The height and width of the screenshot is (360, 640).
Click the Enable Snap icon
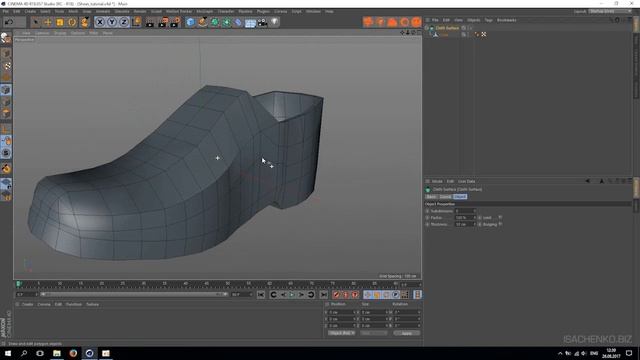(6, 168)
